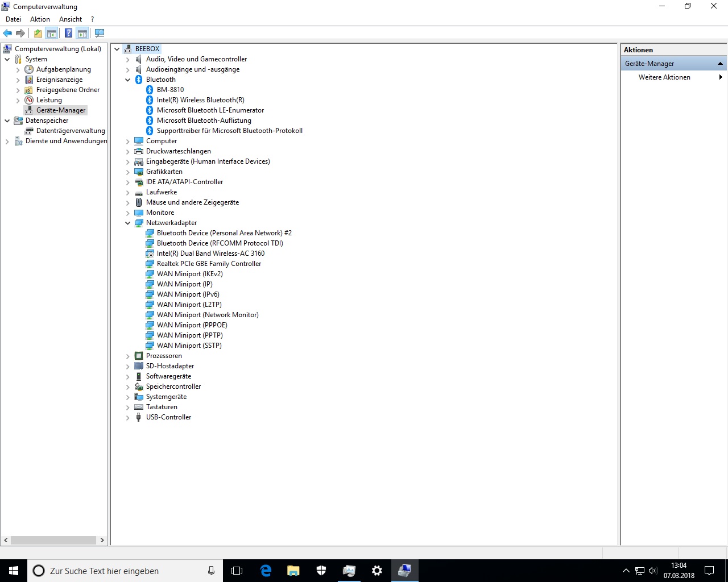Click the Forward arrow toolbar icon

click(20, 33)
